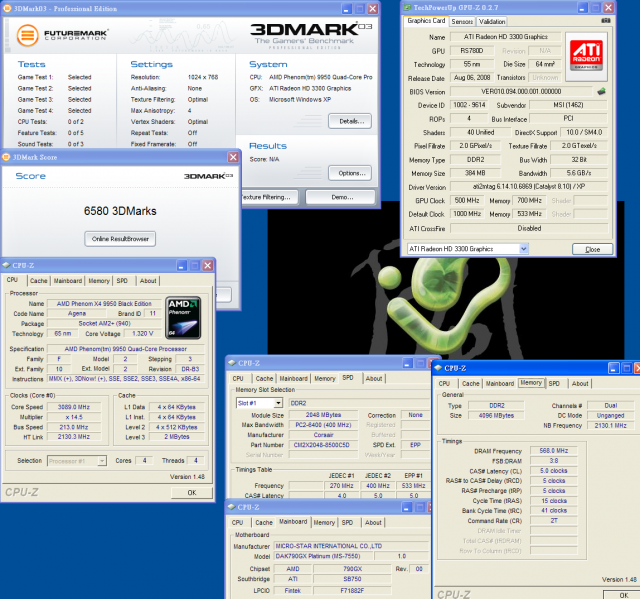Select Memory tab in the CPU-Z window showing the SPD tab
The width and height of the screenshot is (640, 599).
[325, 379]
